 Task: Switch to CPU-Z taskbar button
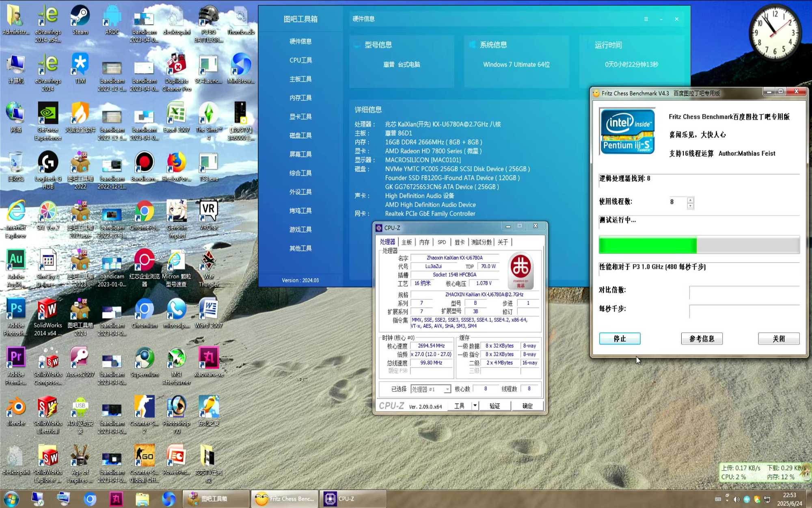click(353, 499)
